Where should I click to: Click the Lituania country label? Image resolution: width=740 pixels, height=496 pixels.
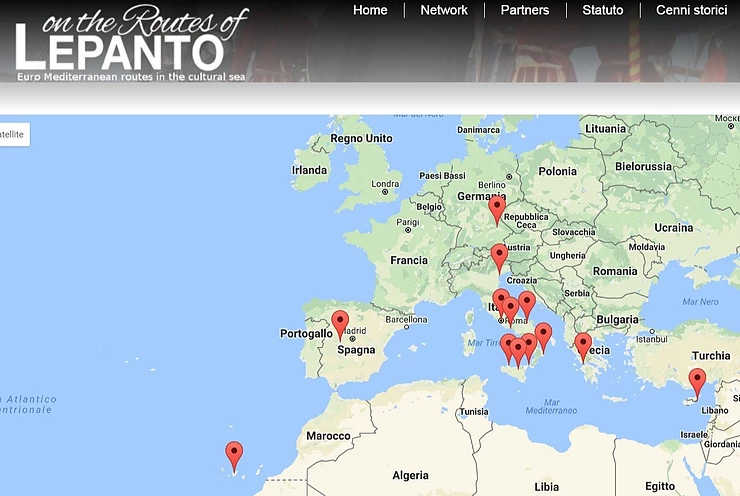point(605,128)
